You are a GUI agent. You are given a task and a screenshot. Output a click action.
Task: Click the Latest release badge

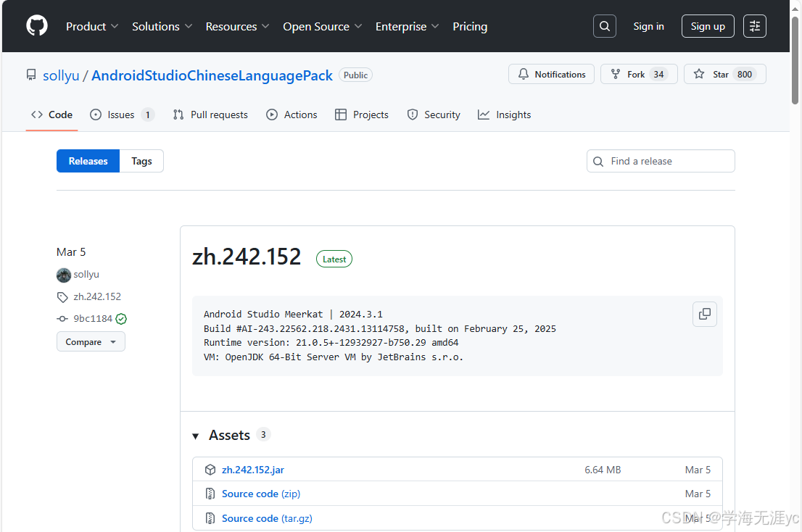tap(334, 259)
